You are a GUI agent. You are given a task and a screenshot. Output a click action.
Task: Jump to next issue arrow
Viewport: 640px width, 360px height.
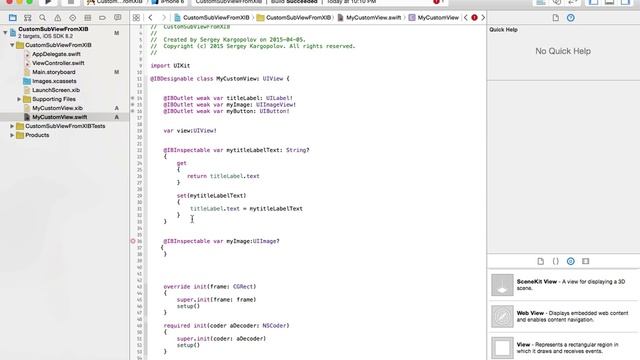click(x=483, y=18)
